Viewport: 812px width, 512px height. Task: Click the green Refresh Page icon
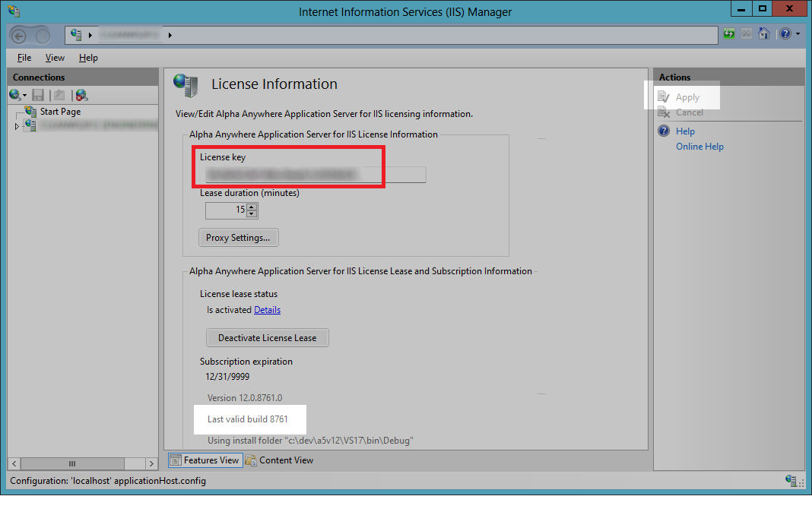point(728,34)
